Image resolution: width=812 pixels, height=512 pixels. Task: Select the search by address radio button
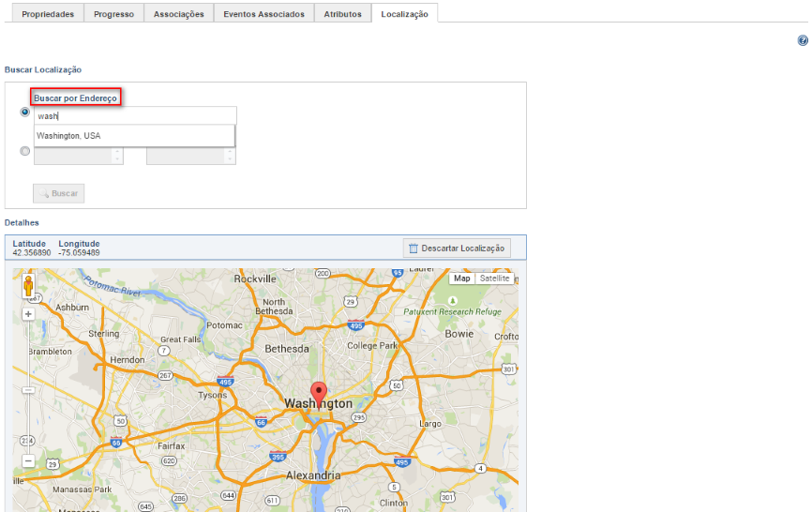click(25, 112)
